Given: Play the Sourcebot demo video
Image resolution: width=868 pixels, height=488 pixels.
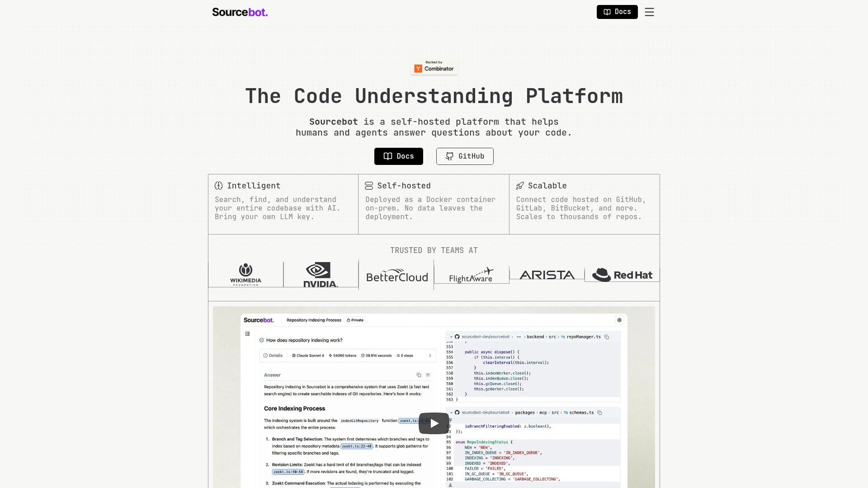Looking at the screenshot, I should (x=434, y=423).
